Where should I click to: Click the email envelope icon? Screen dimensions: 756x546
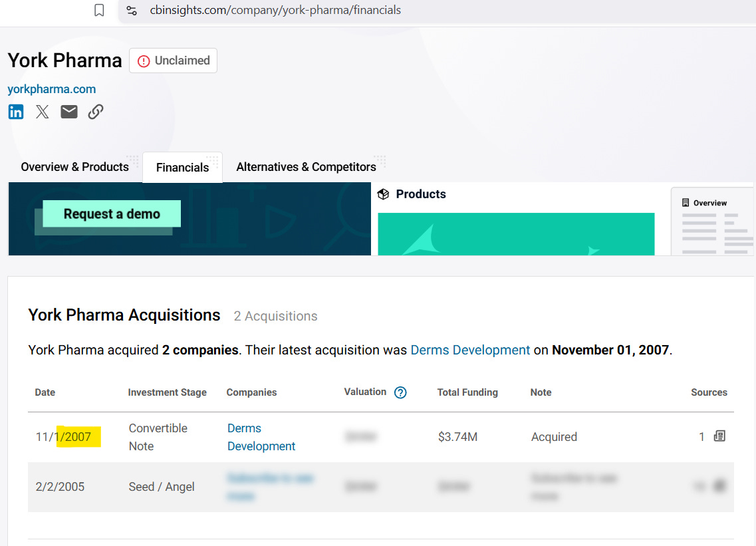[x=69, y=112]
